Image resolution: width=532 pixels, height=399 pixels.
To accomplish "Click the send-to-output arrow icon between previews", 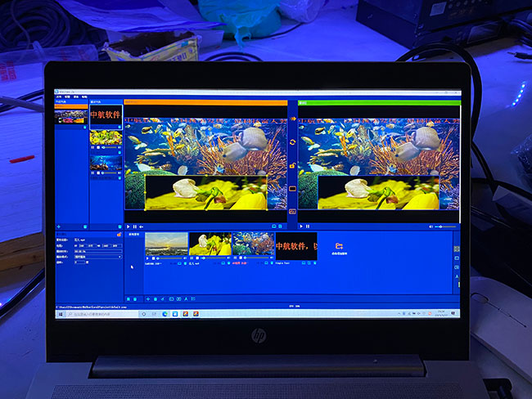I will tap(292, 119).
